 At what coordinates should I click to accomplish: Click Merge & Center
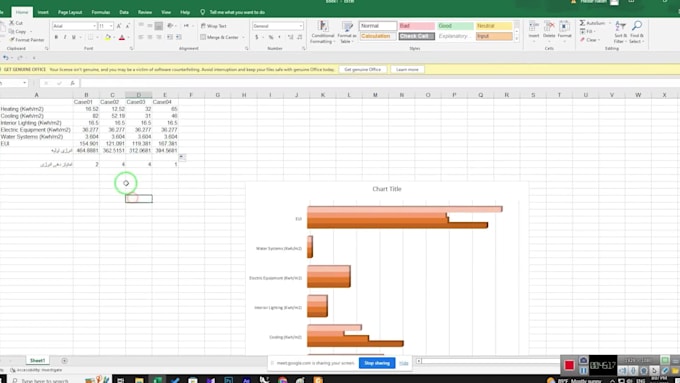click(x=220, y=37)
